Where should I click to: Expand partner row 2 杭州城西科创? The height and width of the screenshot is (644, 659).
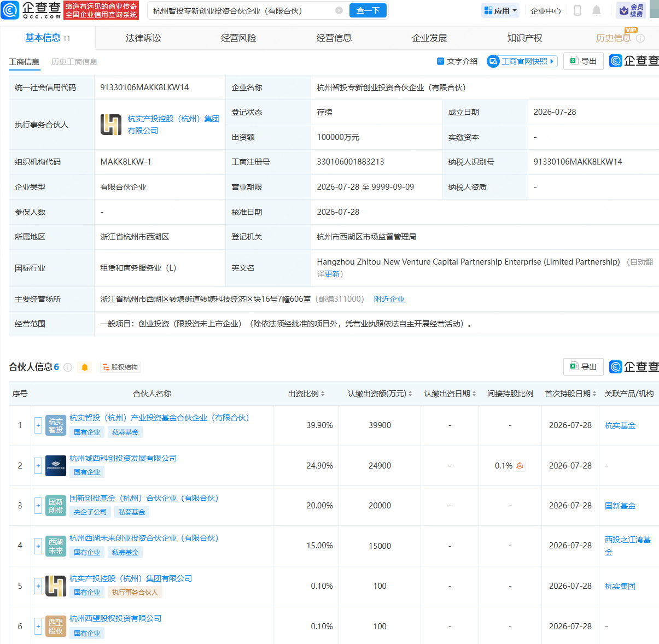[38, 466]
